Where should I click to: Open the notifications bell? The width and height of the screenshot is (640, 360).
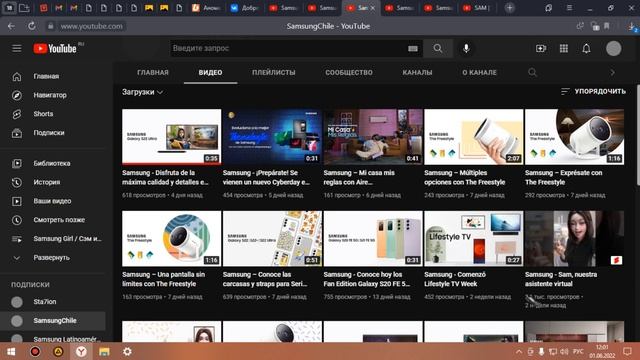click(586, 49)
